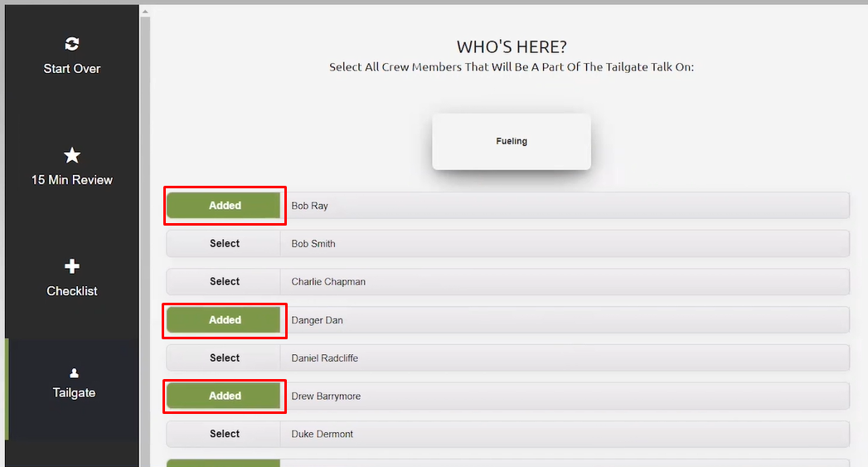Click the scrollbar up arrow
This screenshot has width=868, height=467.
[x=145, y=11]
